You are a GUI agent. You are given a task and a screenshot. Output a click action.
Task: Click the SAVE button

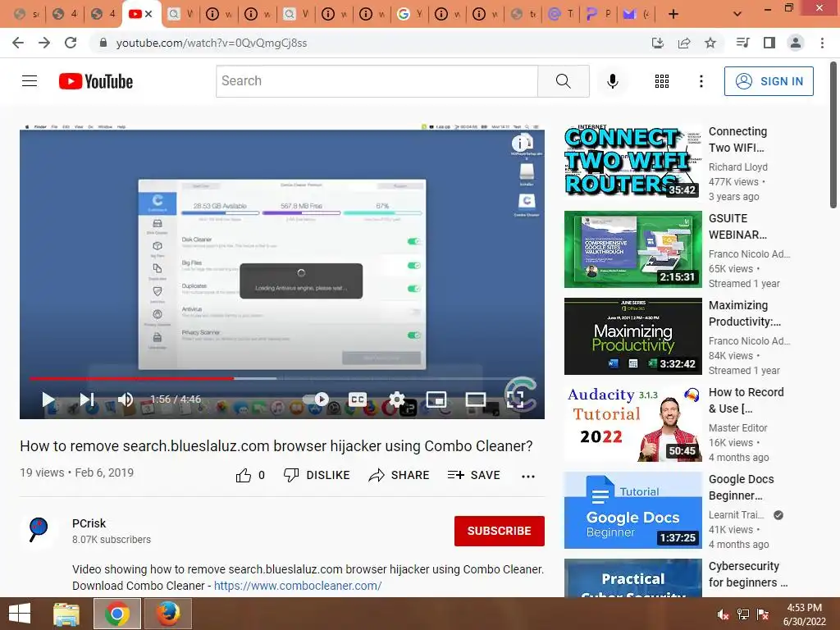click(473, 475)
